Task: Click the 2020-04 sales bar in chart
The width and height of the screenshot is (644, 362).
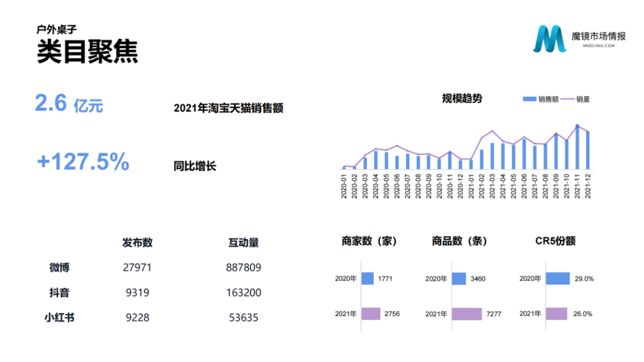Action: tap(376, 160)
